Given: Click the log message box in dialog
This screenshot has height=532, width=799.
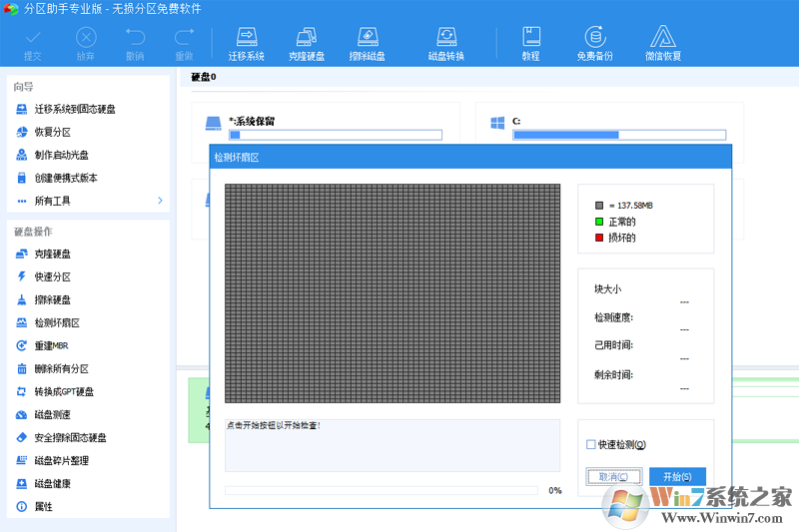Looking at the screenshot, I should click(x=393, y=445).
